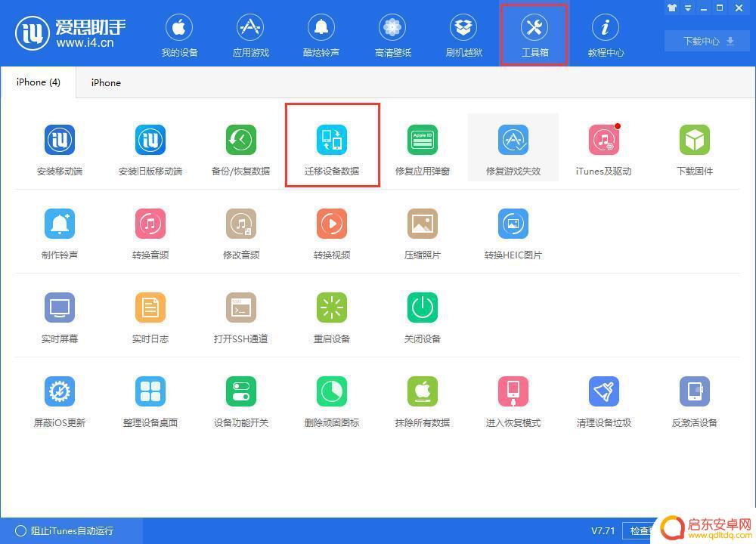756x544 pixels.
Task: Open the skin shirt icon in title bar
Action: (672, 8)
